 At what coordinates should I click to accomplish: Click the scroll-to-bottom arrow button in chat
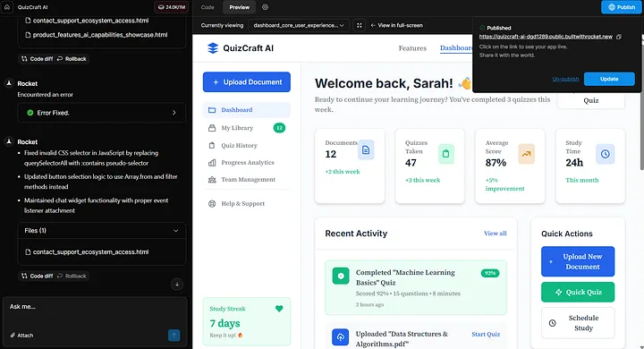tap(177, 284)
